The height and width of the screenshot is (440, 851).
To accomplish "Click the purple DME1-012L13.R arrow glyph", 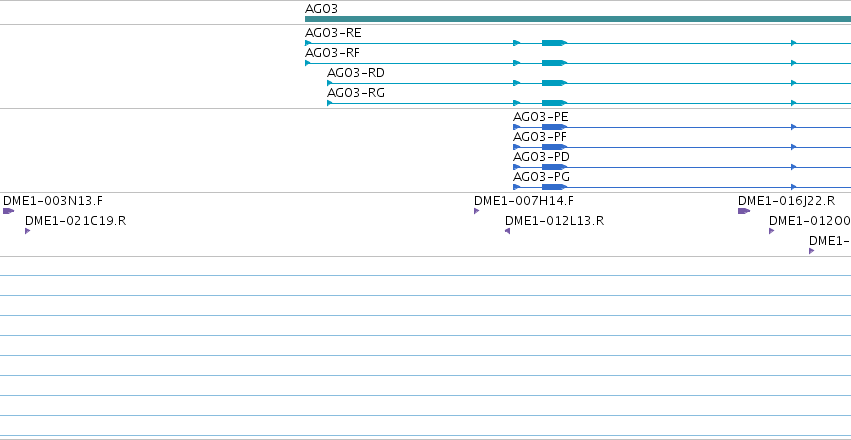I will pyautogui.click(x=507, y=231).
